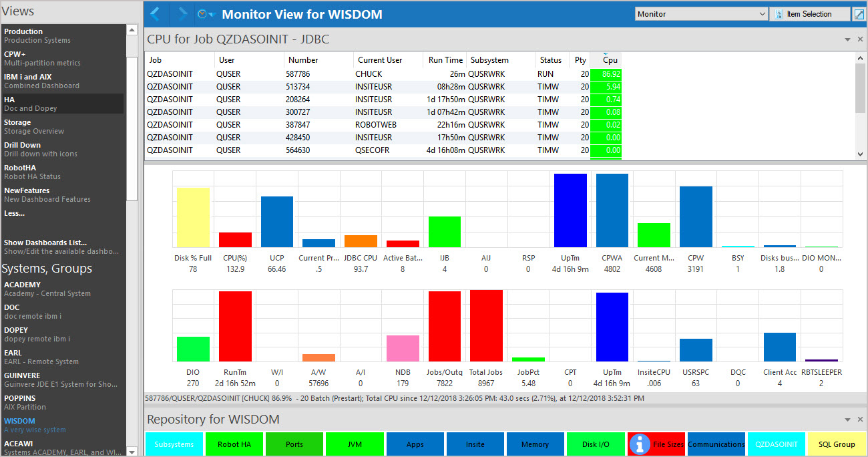
Task: Click the yellow Disk % Full bar
Action: 193,217
